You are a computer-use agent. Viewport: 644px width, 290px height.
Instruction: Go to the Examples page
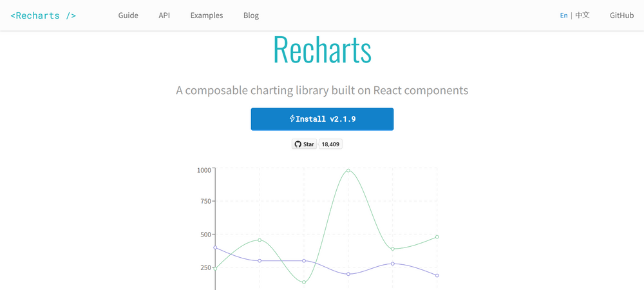pos(207,15)
